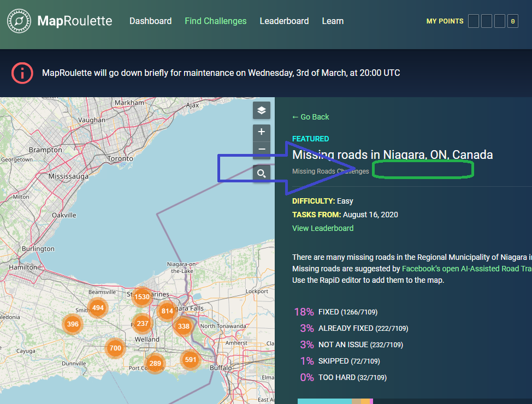Click the Missing Roads Challenges project name
532x404 pixels.
(x=330, y=171)
